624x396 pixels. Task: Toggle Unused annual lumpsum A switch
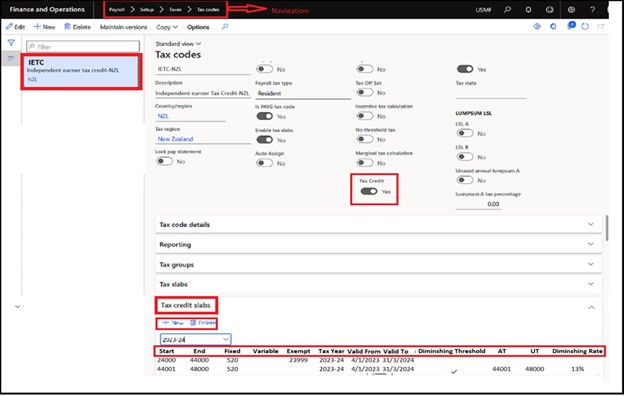pos(465,180)
